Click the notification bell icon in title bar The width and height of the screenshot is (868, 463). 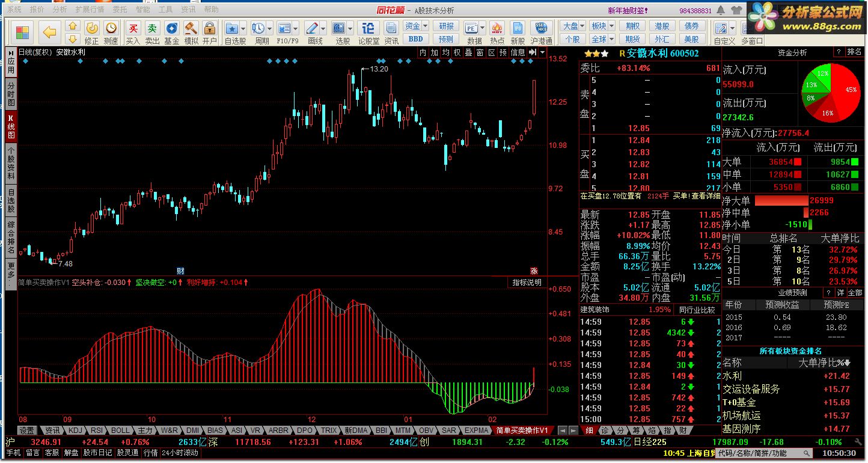tap(721, 10)
